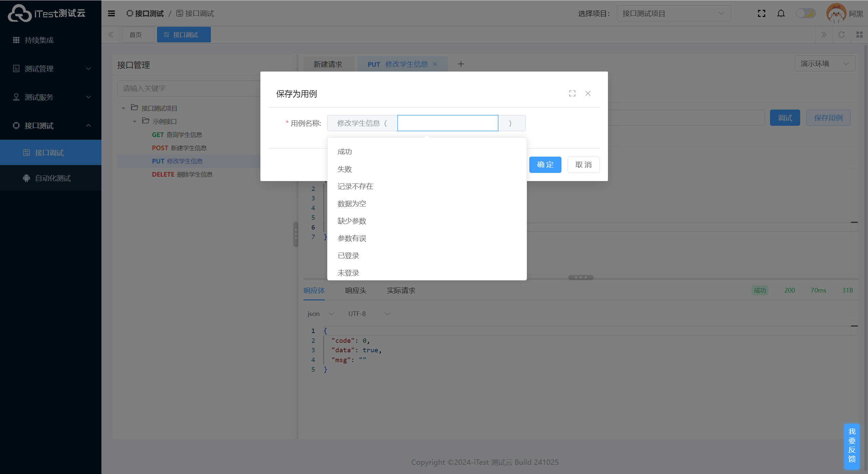
Task: Click the sidebar collapse hamburger icon
Action: pyautogui.click(x=111, y=14)
